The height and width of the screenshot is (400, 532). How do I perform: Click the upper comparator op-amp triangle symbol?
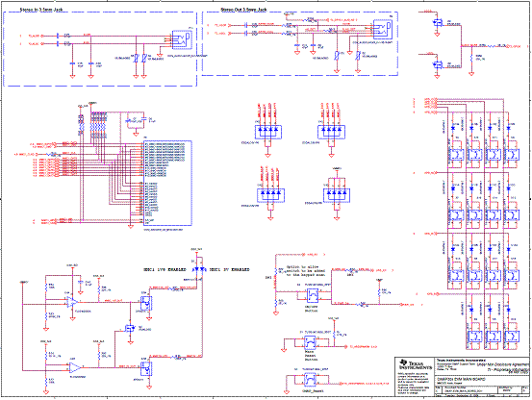point(72,302)
